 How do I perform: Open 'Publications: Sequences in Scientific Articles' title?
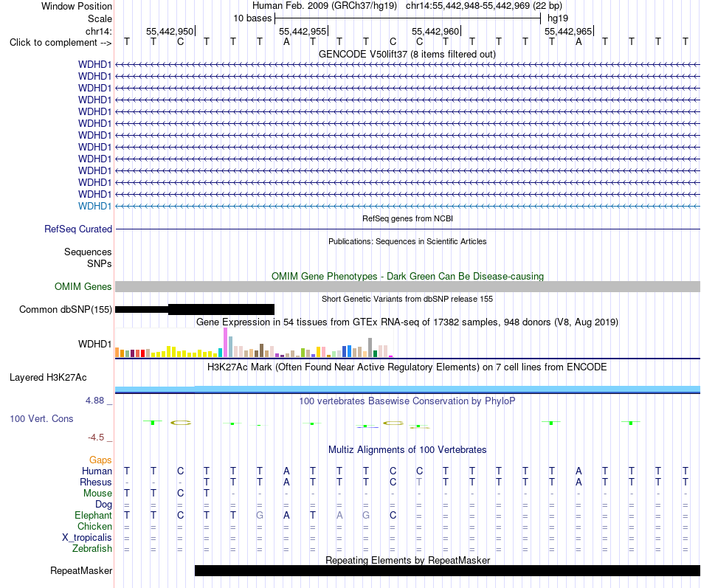coord(407,241)
